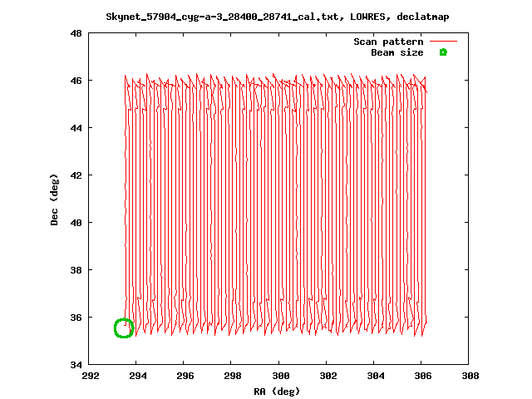Click the x-axis tick label 294
The width and height of the screenshot is (532, 399).
coord(138,376)
